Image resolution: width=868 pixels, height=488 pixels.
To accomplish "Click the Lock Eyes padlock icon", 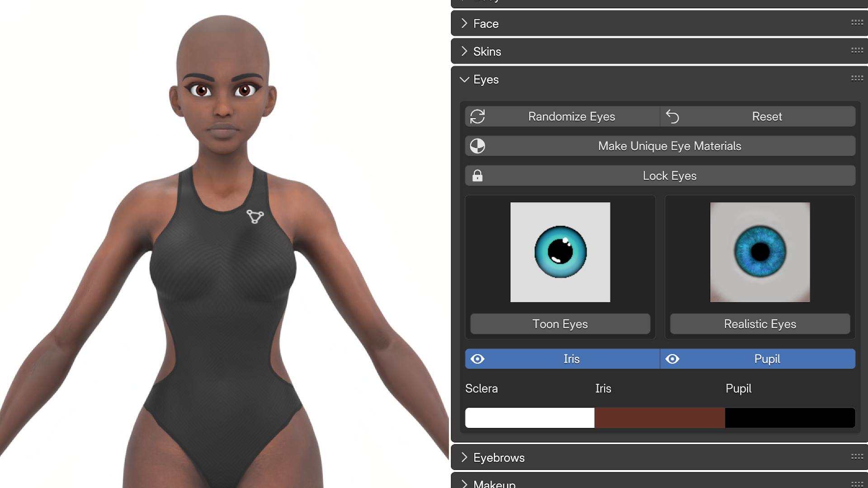I will click(477, 176).
